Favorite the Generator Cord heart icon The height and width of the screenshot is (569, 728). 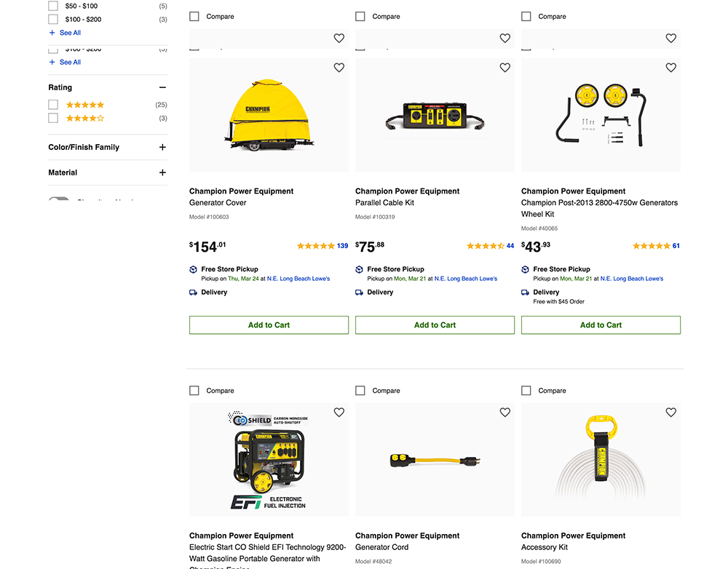point(505,412)
